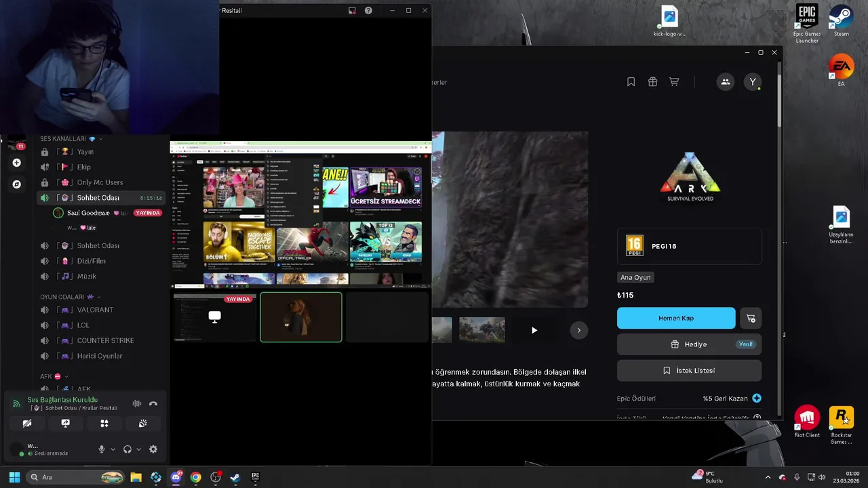Join the COUNTER STRIKE voice channel
The image size is (868, 488).
(x=100, y=340)
